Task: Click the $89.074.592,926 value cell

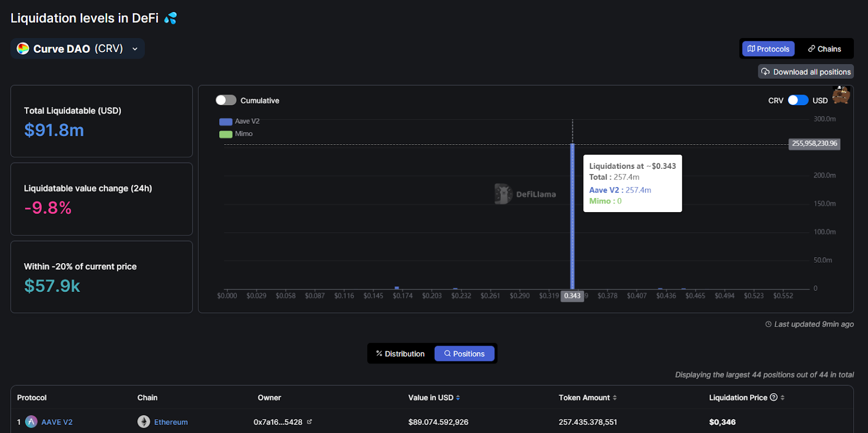Action: click(438, 422)
